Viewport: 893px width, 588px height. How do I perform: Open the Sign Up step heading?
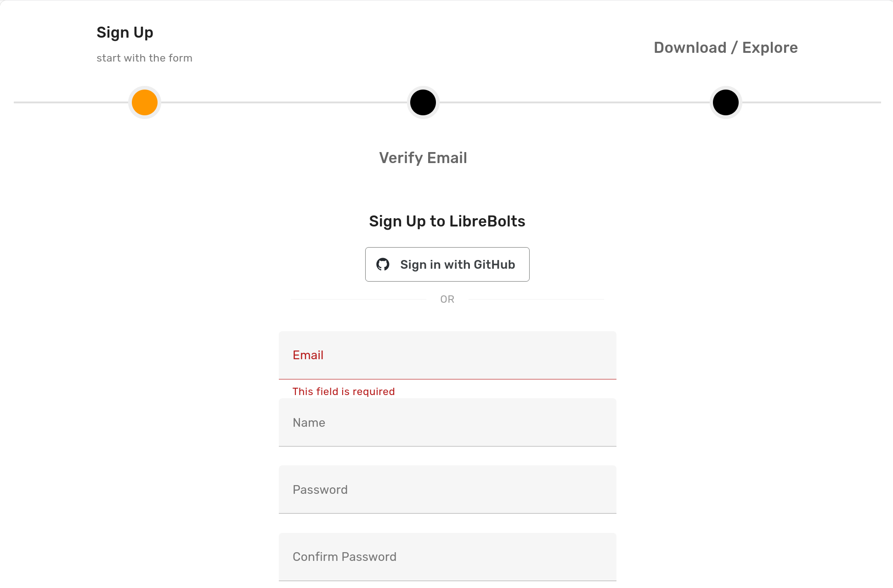click(x=124, y=32)
